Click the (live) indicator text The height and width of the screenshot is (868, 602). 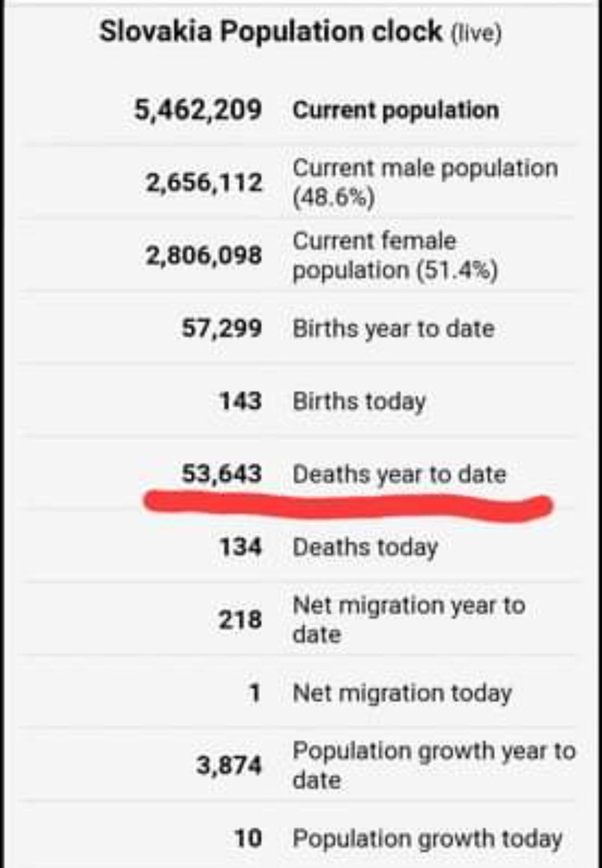click(x=475, y=33)
